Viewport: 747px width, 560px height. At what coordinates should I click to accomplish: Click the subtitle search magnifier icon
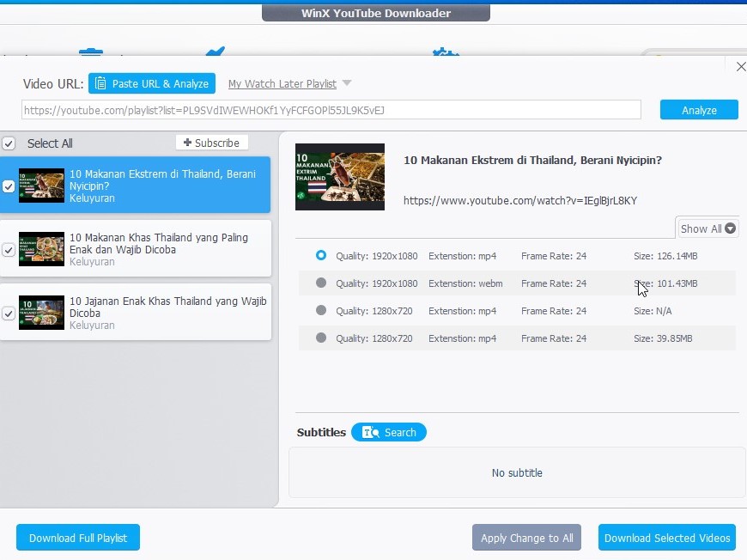pos(371,432)
